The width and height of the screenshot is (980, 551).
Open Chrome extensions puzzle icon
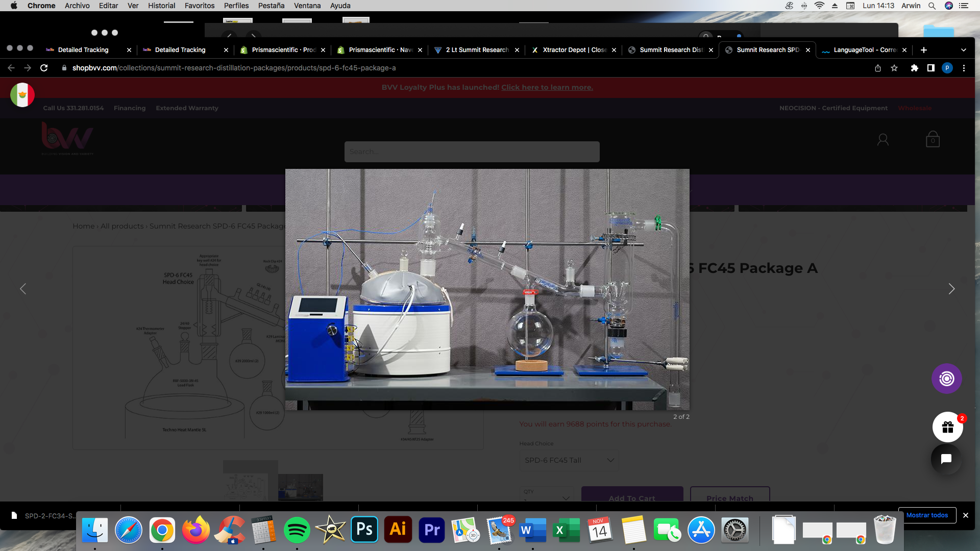(914, 68)
